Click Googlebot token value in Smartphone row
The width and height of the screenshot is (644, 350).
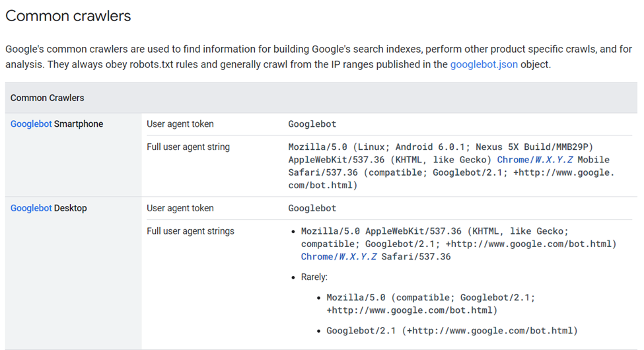click(312, 124)
